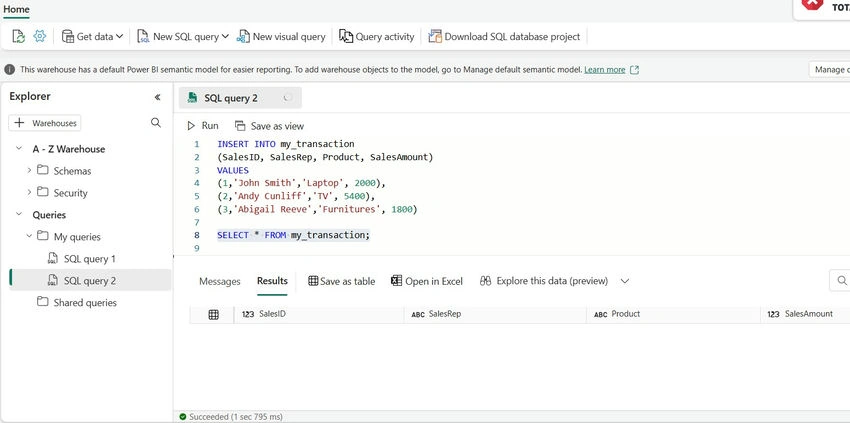Click Explore this data (preview)
Viewport: 850px width, 423px height.
click(x=544, y=281)
